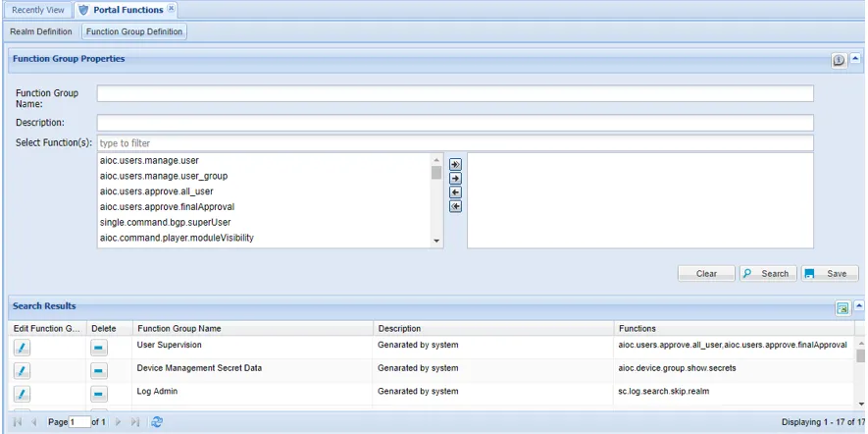Click the shield icon on Portal Functions tab
Image resolution: width=868 pixels, height=434 pixels.
(83, 10)
